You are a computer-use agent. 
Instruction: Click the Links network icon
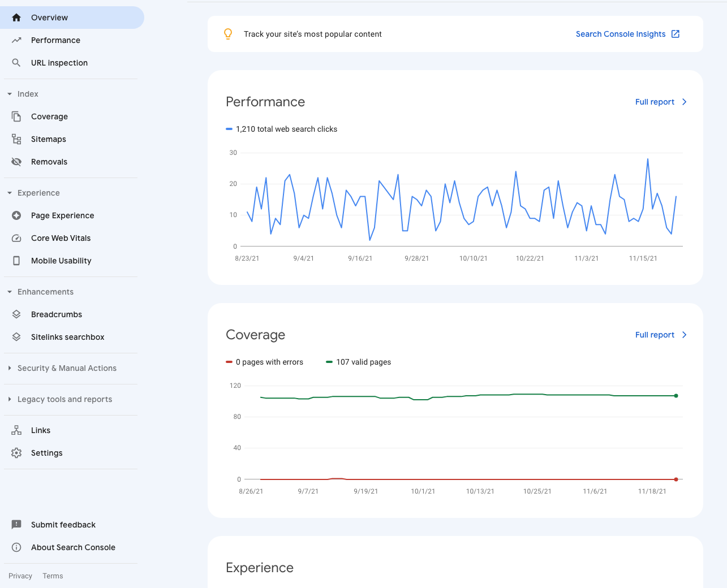[x=16, y=430]
